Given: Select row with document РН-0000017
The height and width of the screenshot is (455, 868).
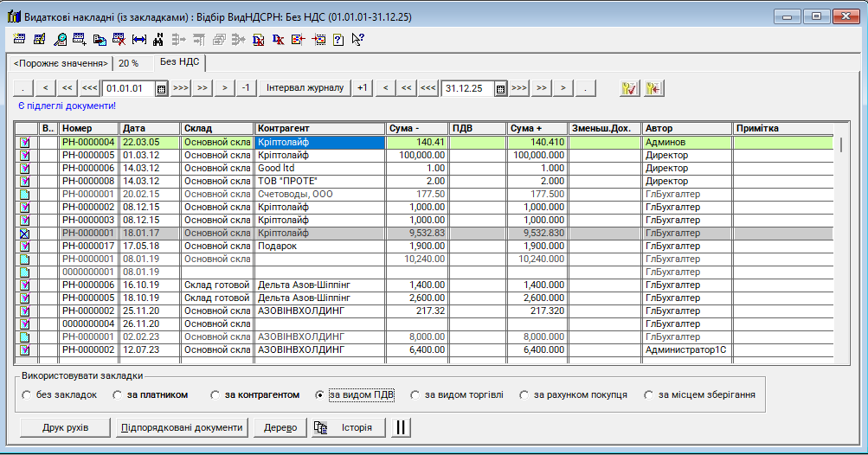Looking at the screenshot, I should pos(88,246).
